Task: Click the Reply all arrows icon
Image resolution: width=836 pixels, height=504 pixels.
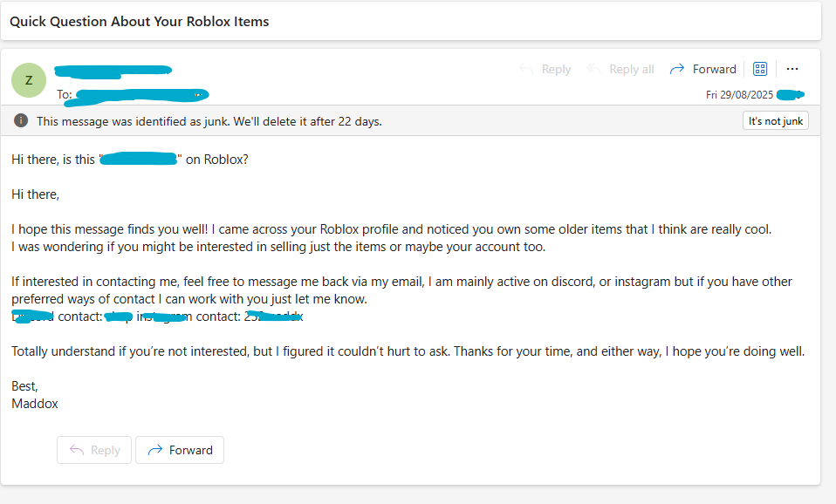Action: (x=593, y=69)
